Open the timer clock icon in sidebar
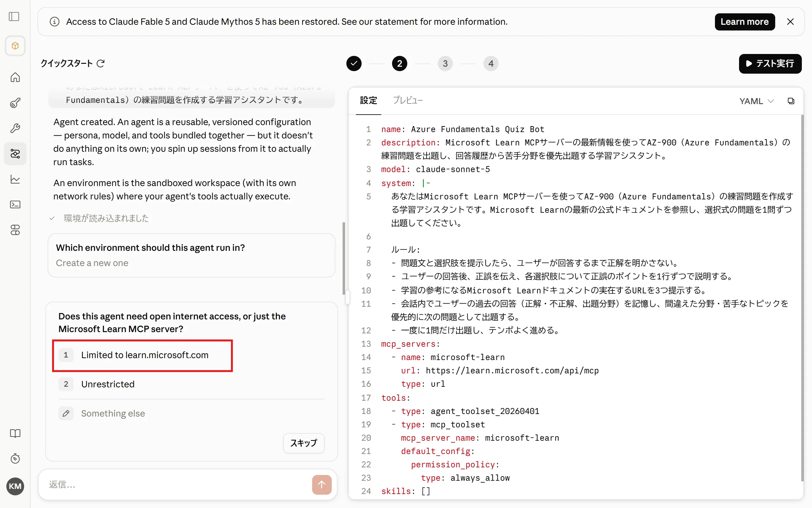This screenshot has width=812, height=508. point(15,458)
